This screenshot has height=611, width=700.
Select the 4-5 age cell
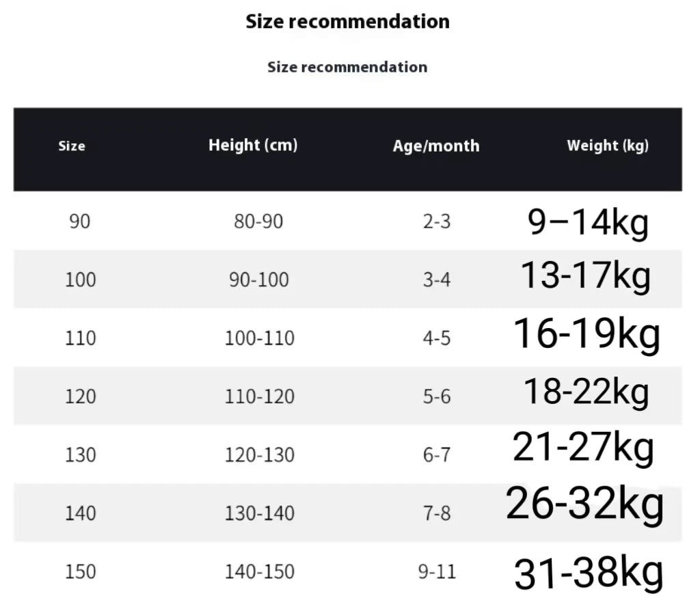[x=437, y=338]
